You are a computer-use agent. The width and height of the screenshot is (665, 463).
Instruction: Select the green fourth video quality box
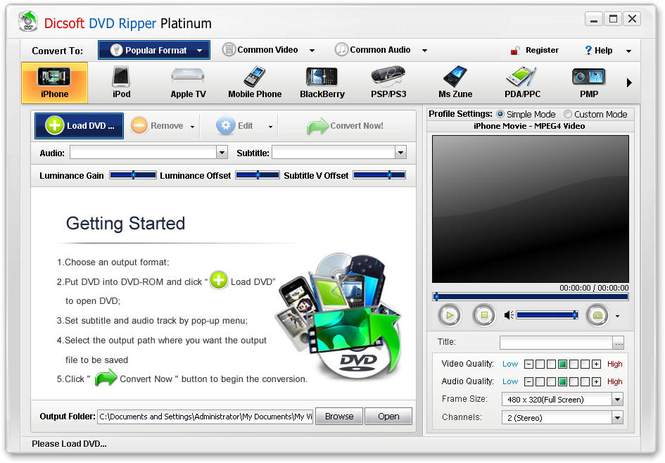click(562, 364)
